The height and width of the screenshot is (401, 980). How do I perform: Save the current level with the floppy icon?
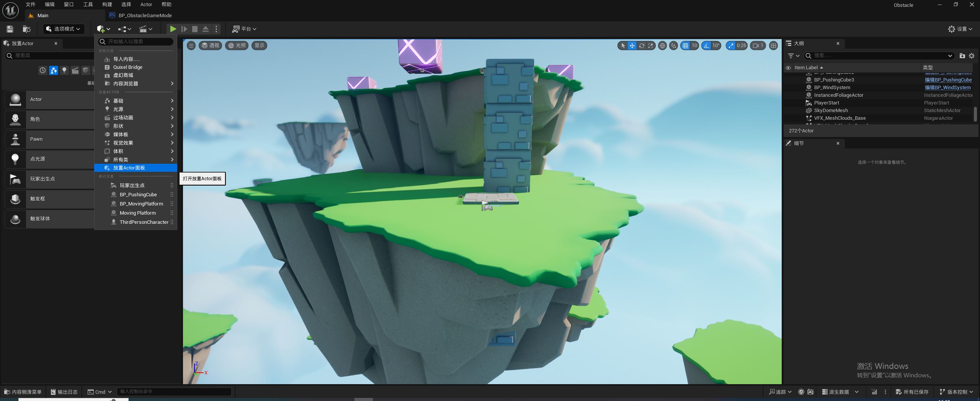[10, 29]
